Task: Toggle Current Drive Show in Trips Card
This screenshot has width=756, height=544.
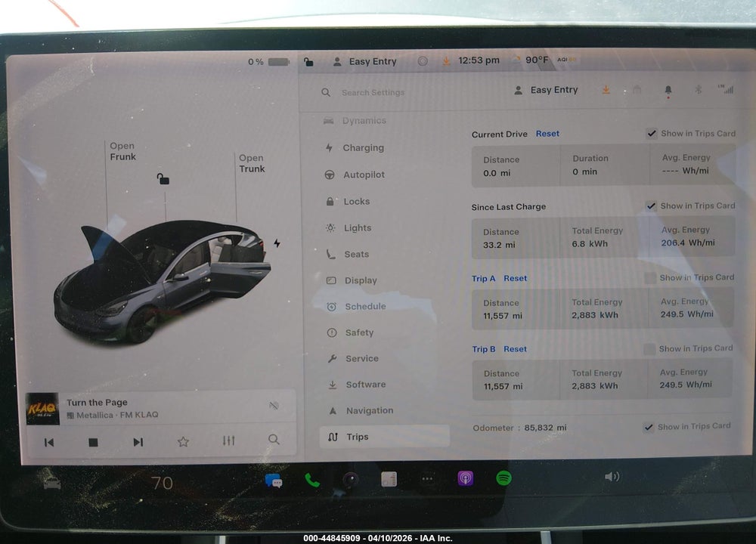Action: [652, 134]
